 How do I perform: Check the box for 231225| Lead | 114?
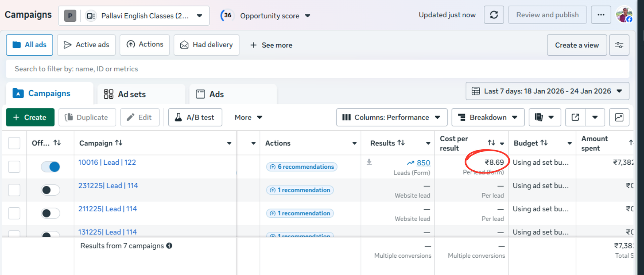[x=14, y=190]
